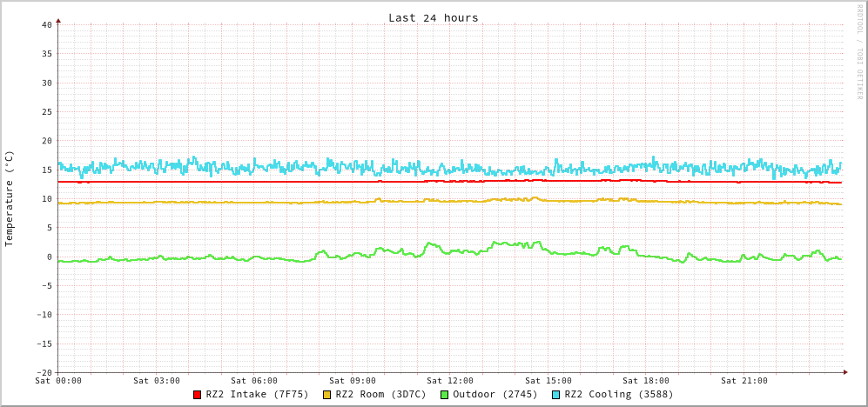The image size is (868, 407).
Task: Pick the "Sat 06:00" time axis label
Action: point(254,381)
